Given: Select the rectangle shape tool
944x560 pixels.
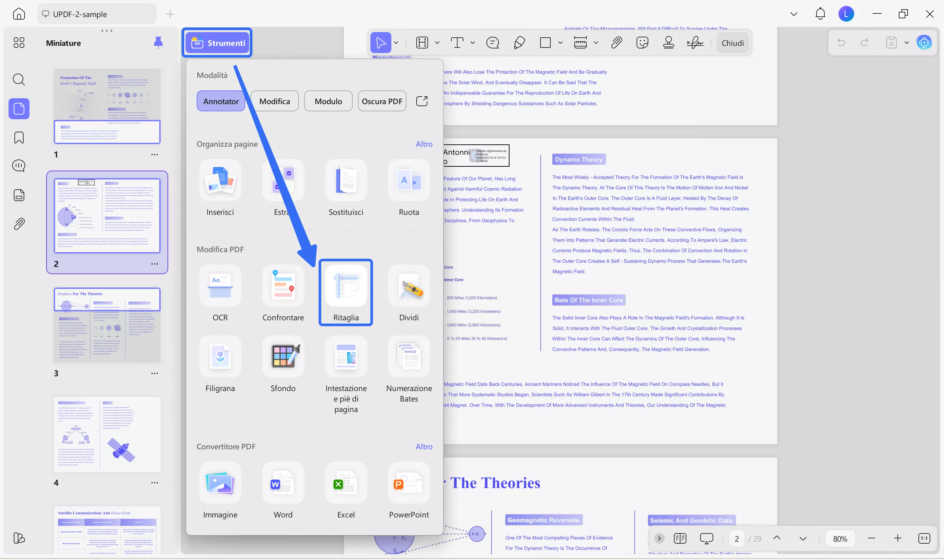Looking at the screenshot, I should (x=545, y=42).
